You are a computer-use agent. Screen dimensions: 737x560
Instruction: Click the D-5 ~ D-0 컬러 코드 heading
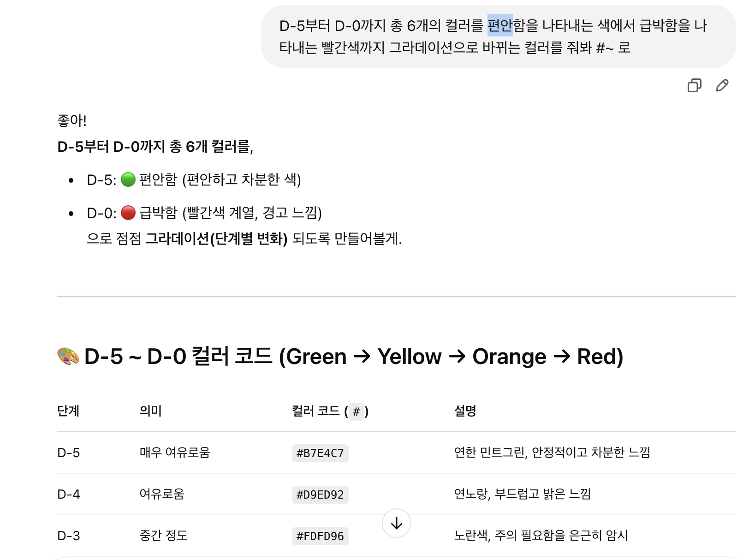[340, 356]
